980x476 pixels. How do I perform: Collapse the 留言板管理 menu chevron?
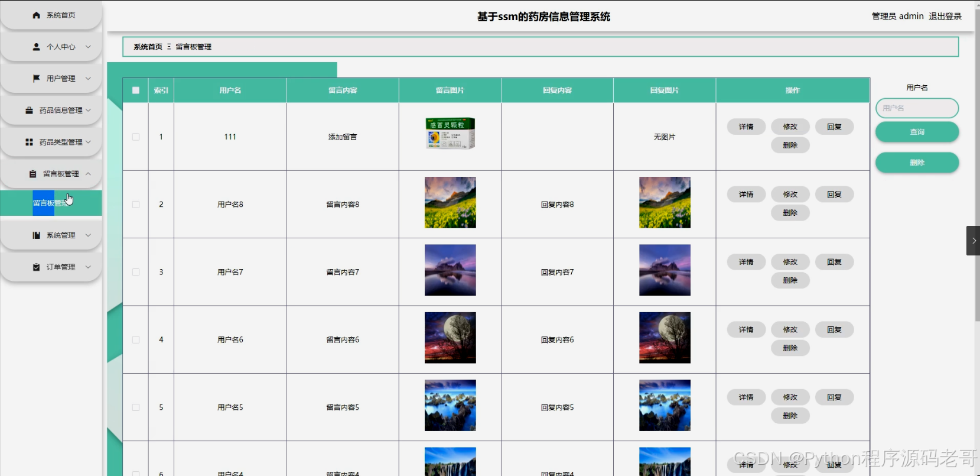pyautogui.click(x=88, y=174)
